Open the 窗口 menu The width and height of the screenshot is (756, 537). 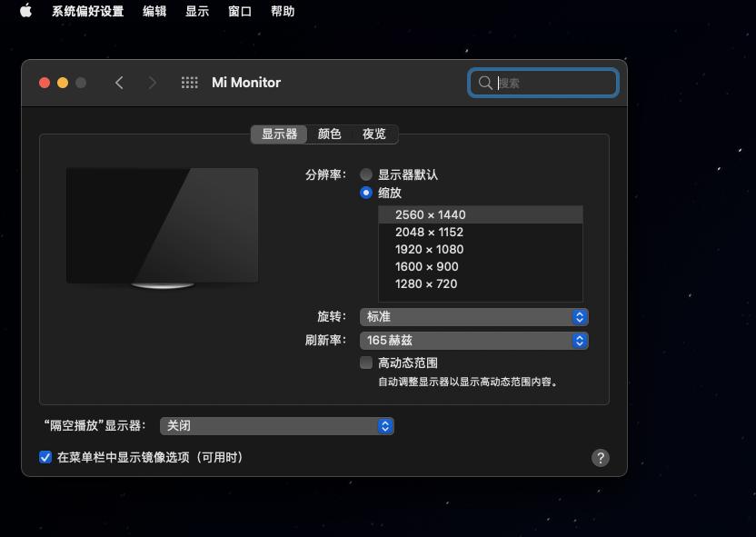[x=239, y=11]
